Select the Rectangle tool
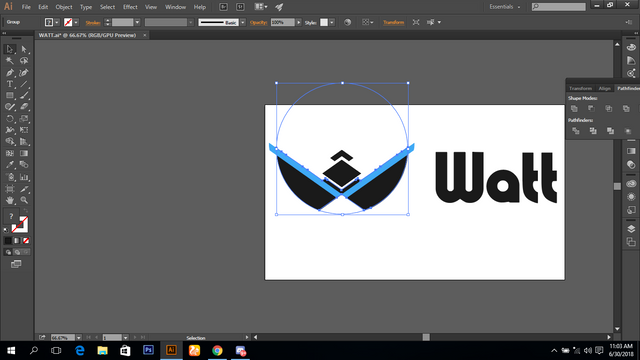The image size is (640, 360). tap(9, 96)
